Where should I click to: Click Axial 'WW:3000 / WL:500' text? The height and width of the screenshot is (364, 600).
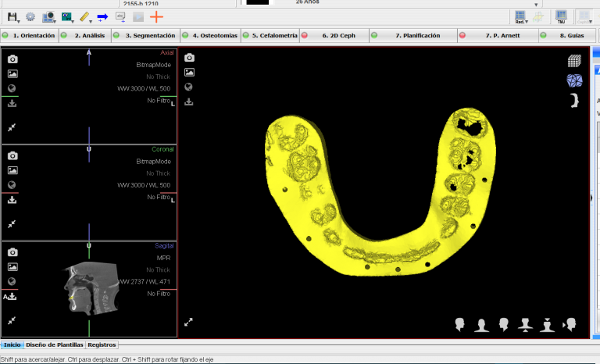144,88
